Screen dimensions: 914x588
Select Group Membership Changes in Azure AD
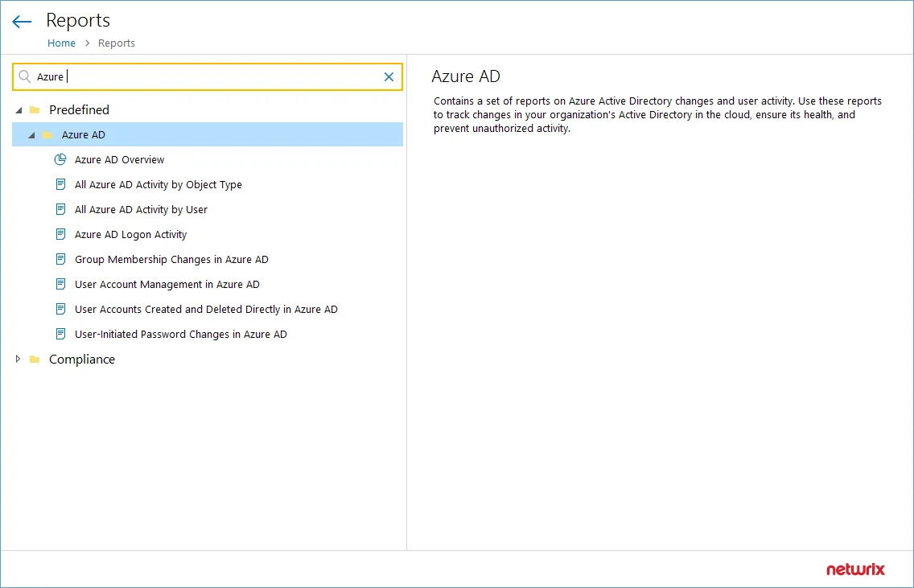pyautogui.click(x=171, y=260)
